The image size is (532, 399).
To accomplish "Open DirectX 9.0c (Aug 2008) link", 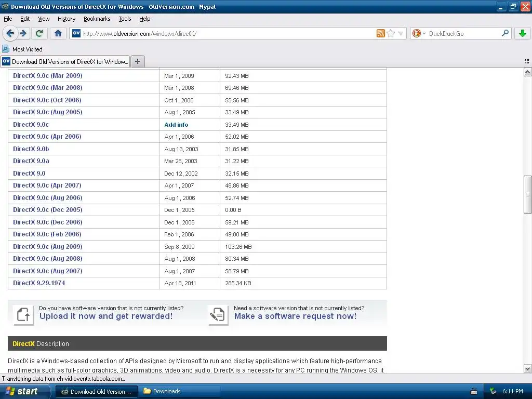I will 47,259.
